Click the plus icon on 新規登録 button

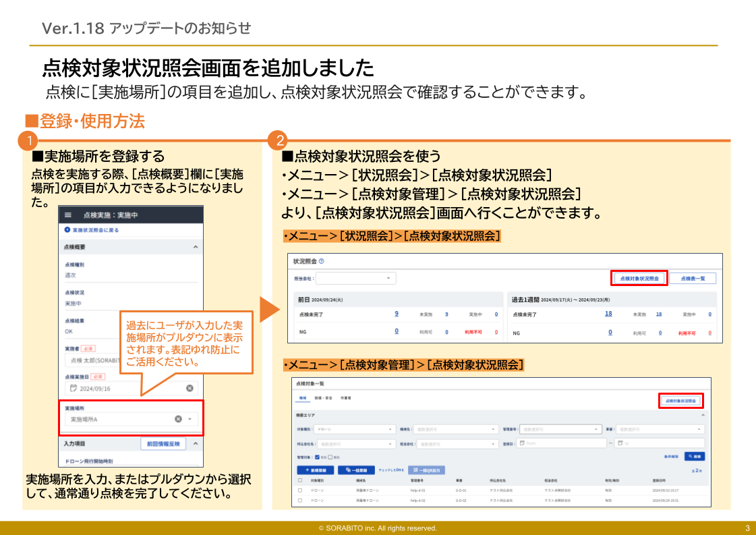(306, 469)
